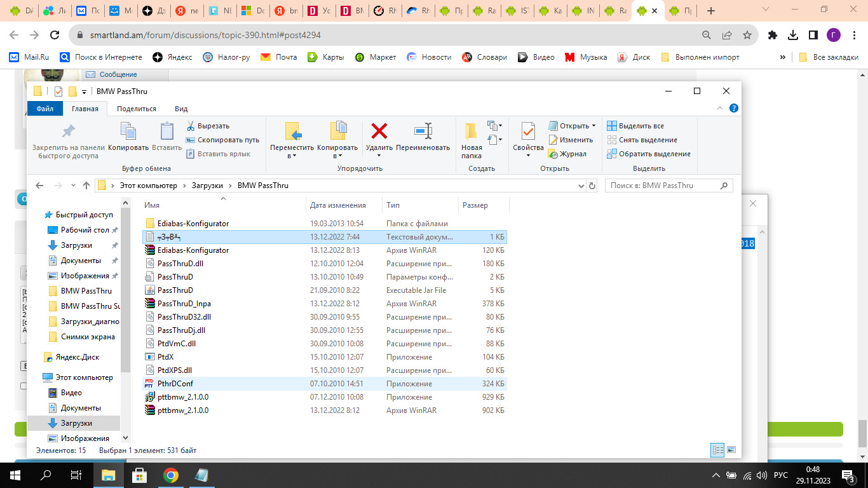Switch to details view in status bar
This screenshot has width=868, height=488.
[717, 450]
